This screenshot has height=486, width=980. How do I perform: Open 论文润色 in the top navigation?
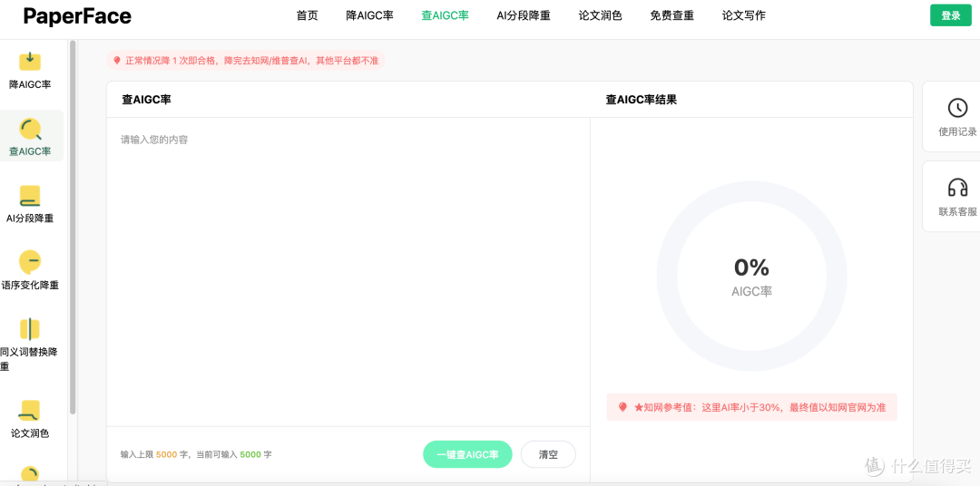pyautogui.click(x=600, y=15)
